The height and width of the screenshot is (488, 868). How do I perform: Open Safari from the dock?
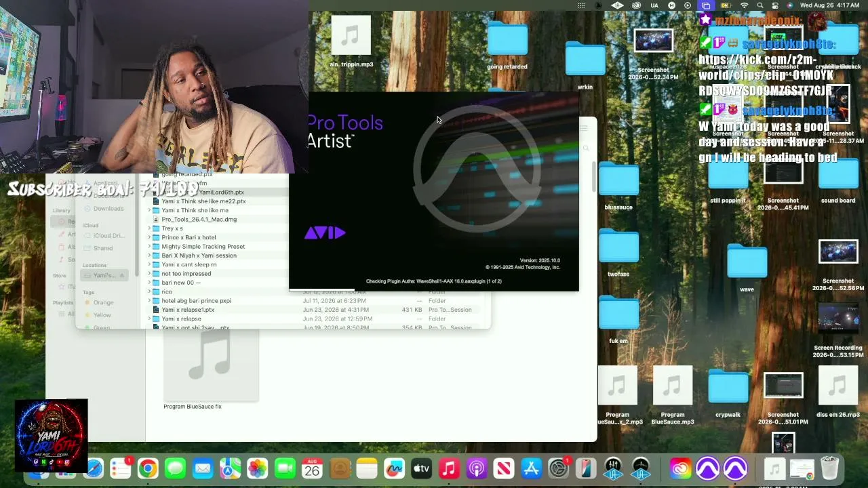[x=94, y=468]
